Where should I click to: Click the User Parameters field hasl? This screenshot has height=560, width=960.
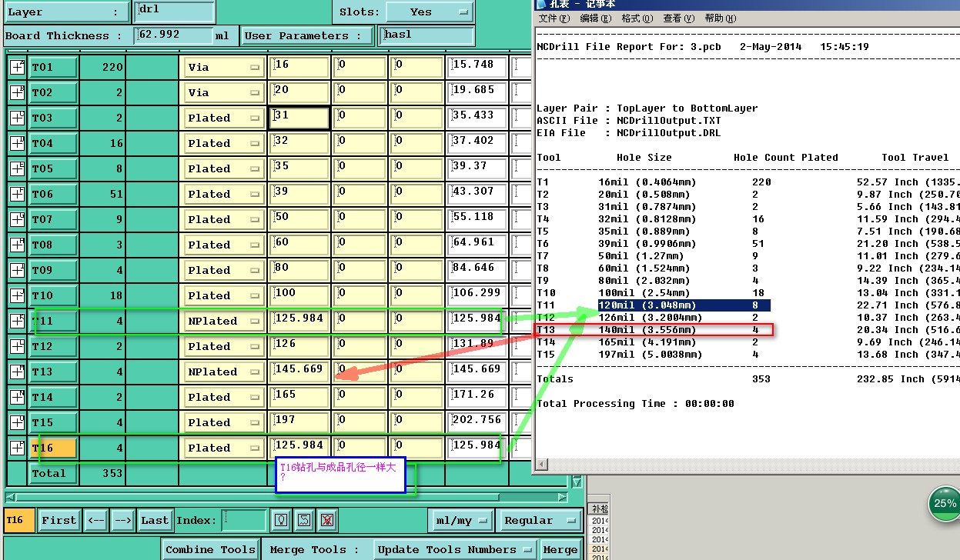coord(426,35)
